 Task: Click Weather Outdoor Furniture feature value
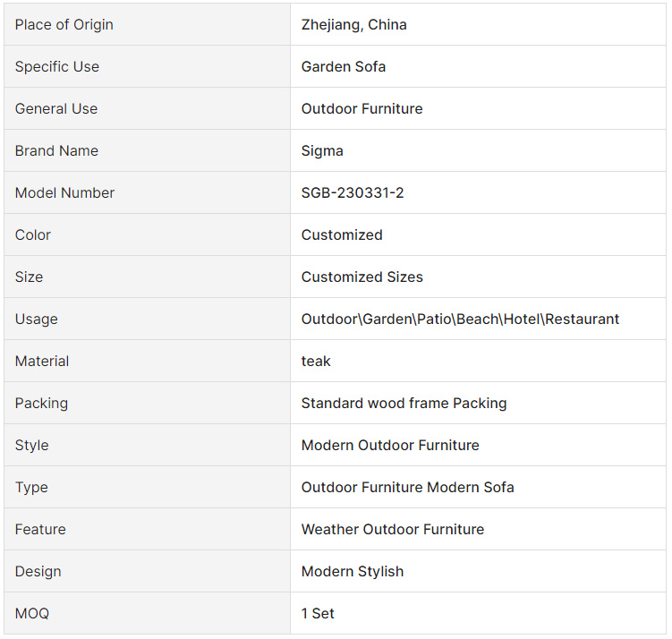(x=392, y=530)
